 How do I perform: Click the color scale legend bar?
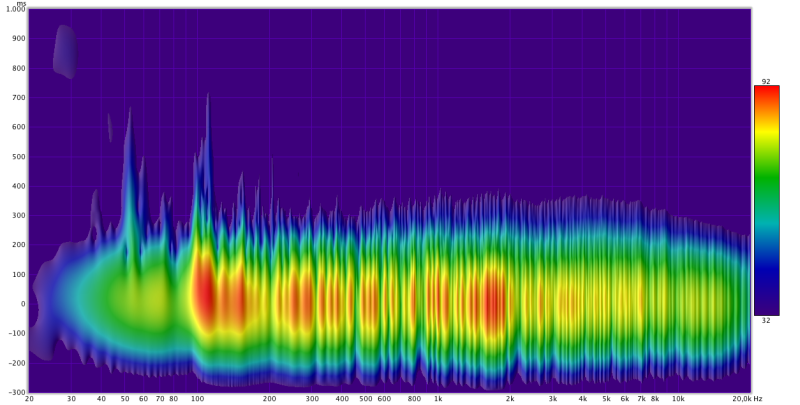pos(767,200)
